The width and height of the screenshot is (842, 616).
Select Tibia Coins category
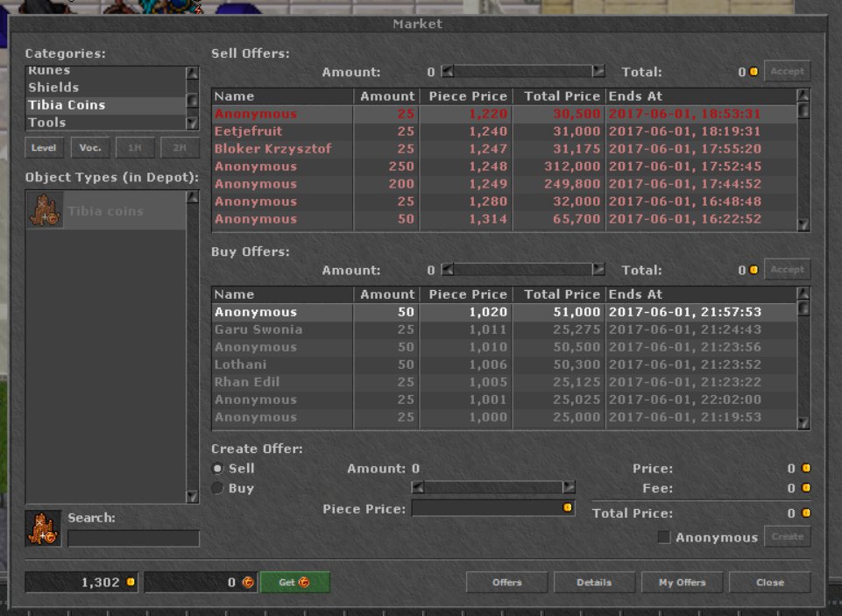point(106,105)
